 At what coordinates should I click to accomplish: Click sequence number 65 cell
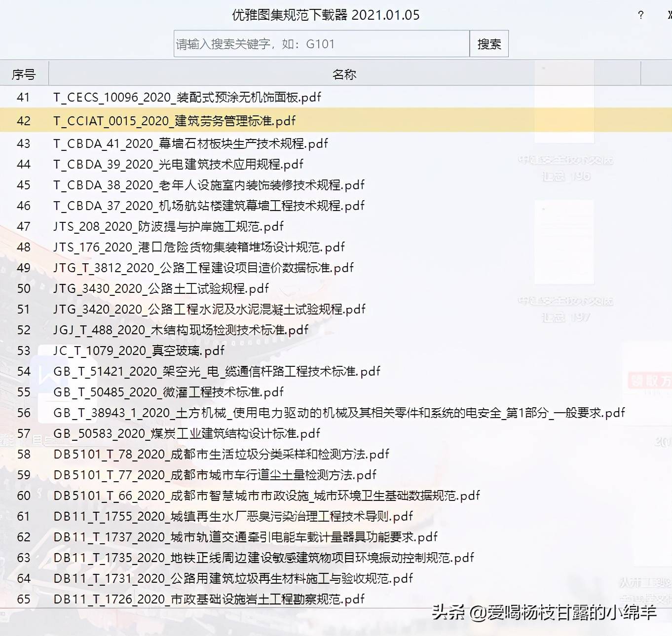pyautogui.click(x=23, y=599)
